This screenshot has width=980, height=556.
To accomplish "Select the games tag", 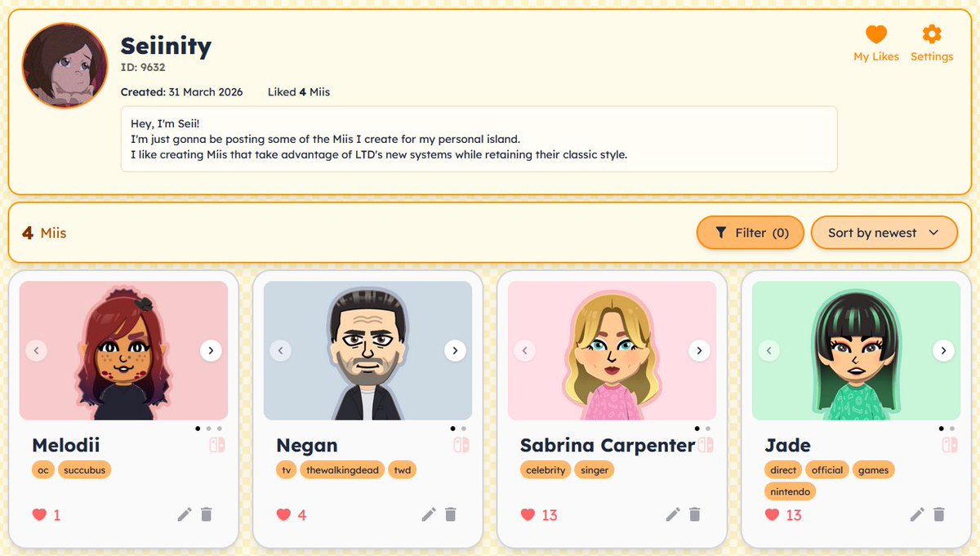I will (874, 470).
